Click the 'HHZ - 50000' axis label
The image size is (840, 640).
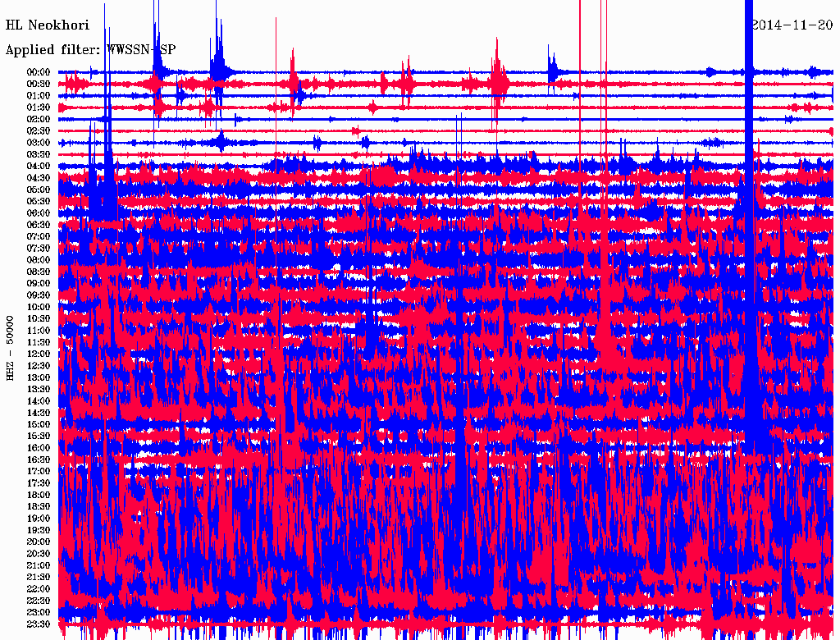click(x=10, y=348)
